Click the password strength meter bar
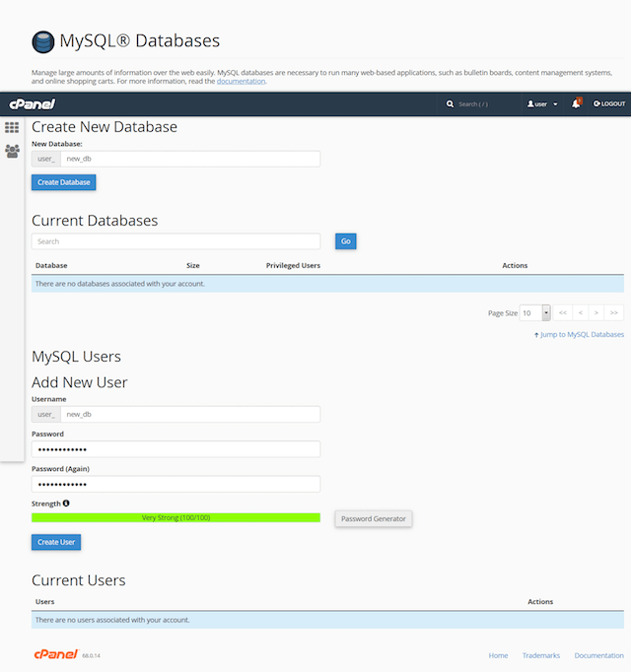Screen dimensions: 631x672 click(175, 517)
